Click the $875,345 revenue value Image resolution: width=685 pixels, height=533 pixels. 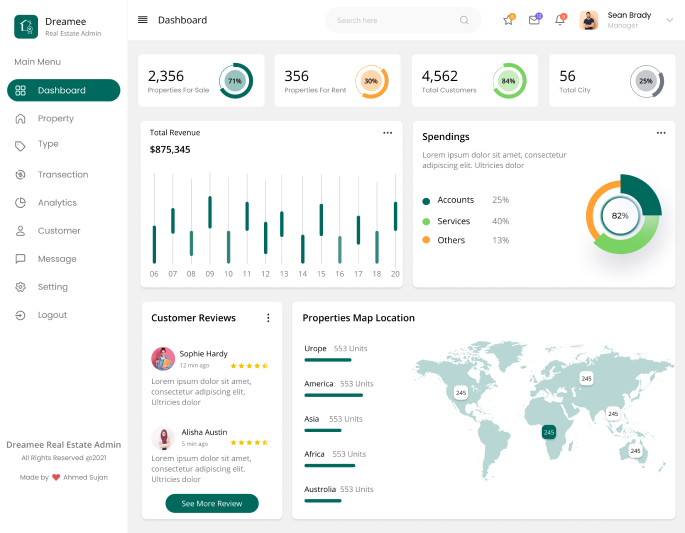[170, 149]
